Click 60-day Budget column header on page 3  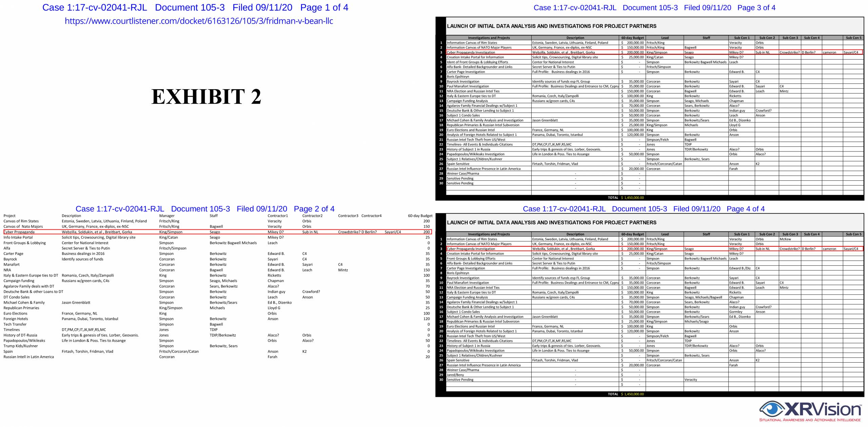click(632, 38)
